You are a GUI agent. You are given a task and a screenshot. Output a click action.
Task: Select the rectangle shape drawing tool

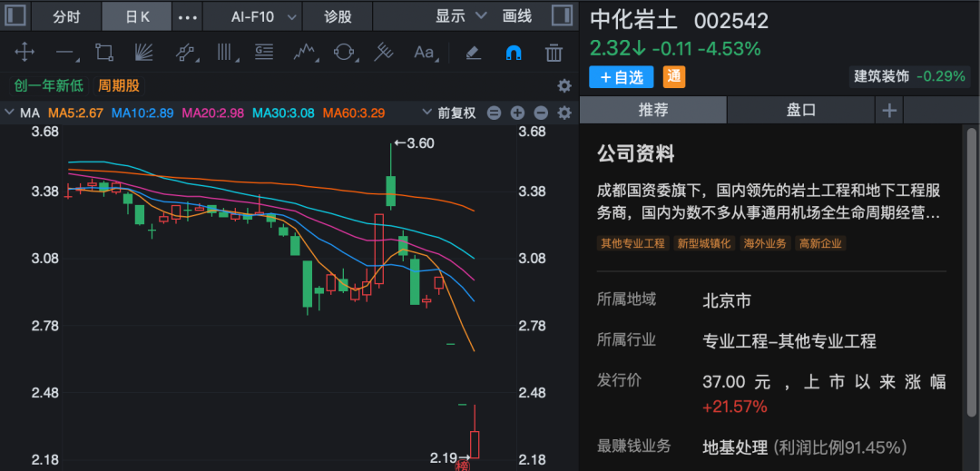(103, 53)
